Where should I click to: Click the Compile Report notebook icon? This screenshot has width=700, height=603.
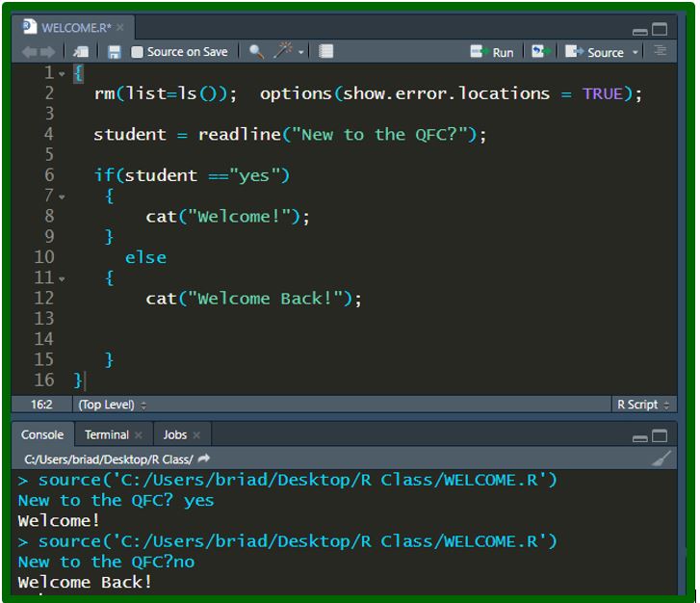[326, 52]
